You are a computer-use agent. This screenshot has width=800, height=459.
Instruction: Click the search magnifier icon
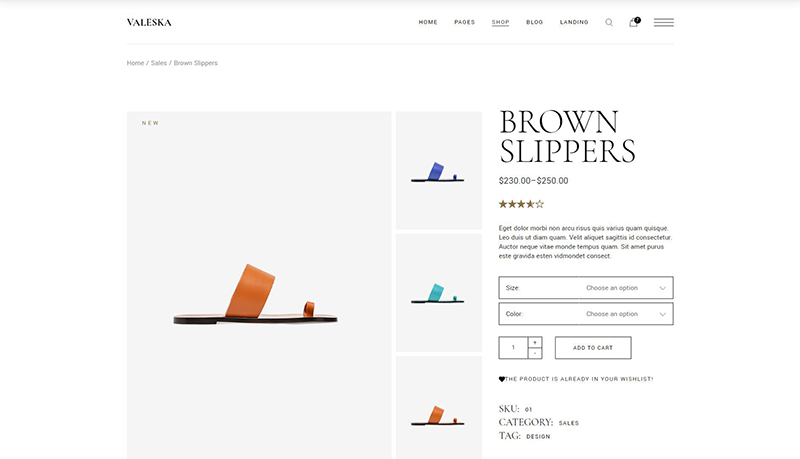pos(609,22)
